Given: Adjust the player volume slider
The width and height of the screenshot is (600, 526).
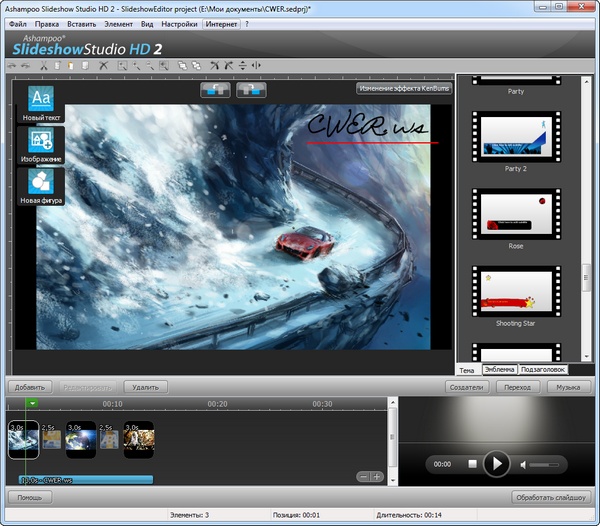Looking at the screenshot, I should click(x=547, y=464).
